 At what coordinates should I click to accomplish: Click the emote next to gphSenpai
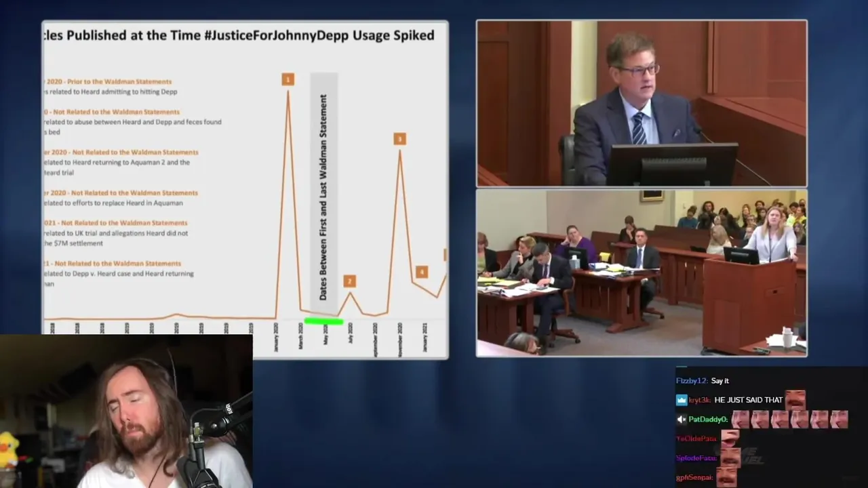(727, 477)
